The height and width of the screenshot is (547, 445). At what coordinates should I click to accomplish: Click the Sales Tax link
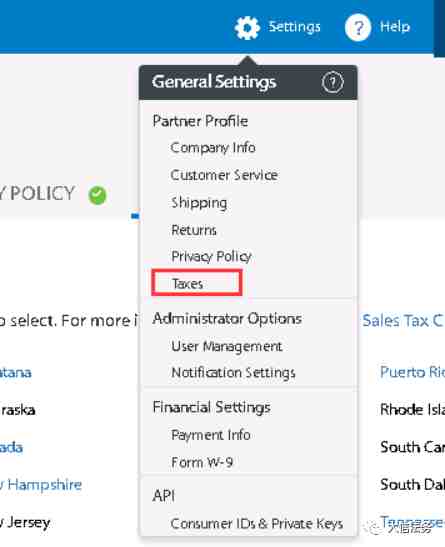click(x=403, y=321)
